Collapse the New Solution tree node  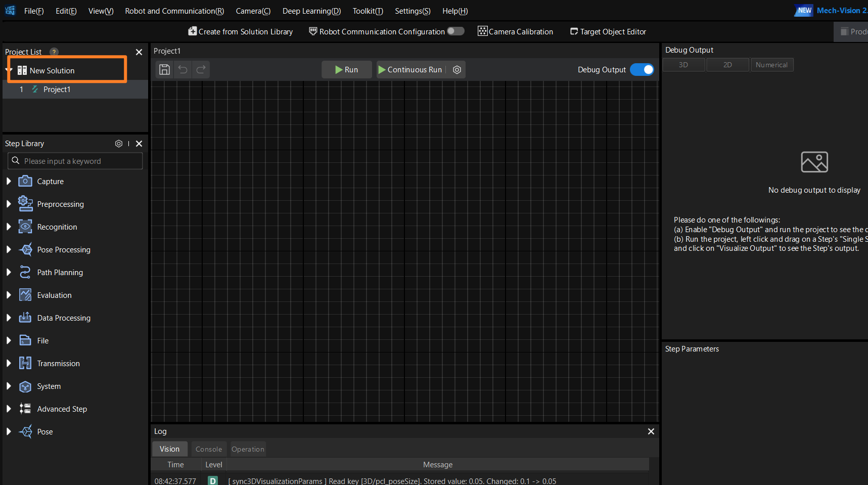tap(10, 70)
